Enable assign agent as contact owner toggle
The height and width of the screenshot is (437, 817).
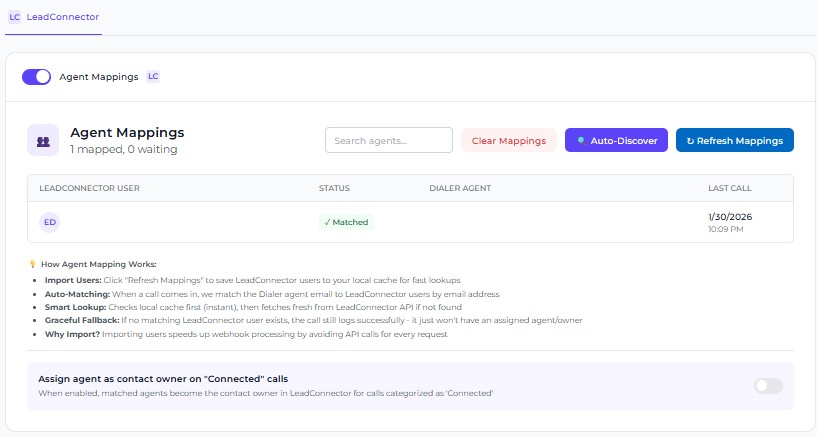768,386
